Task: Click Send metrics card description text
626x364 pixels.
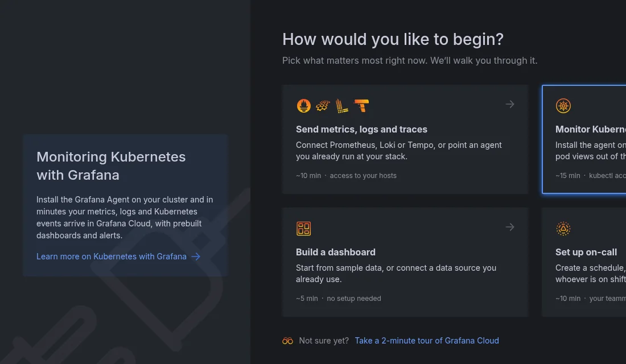Action: [x=398, y=151]
